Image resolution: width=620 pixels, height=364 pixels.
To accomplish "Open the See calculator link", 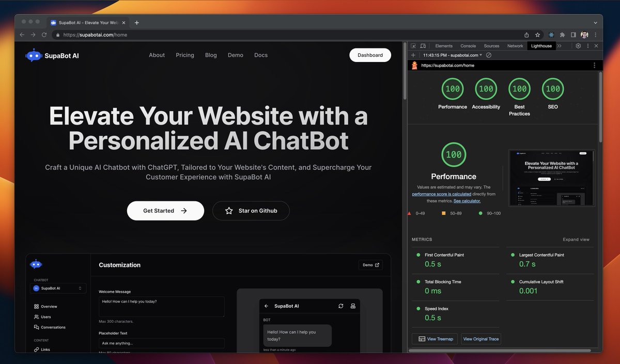I will click(467, 201).
